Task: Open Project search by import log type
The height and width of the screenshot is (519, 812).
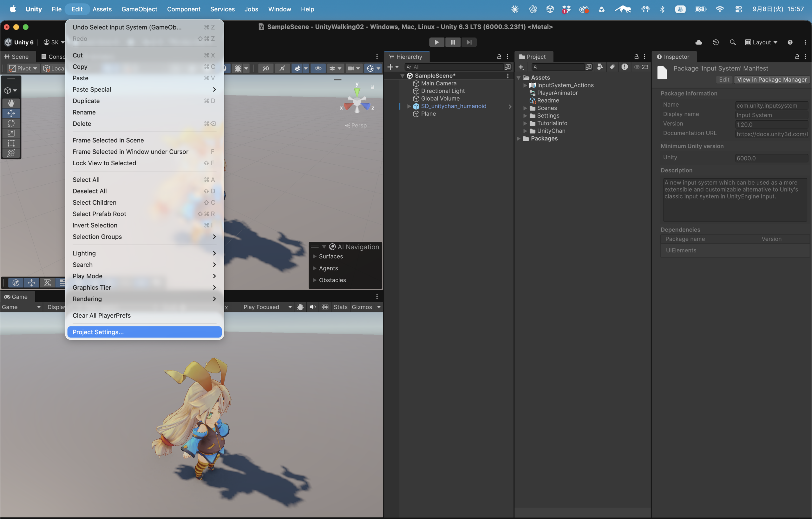Action: [625, 67]
